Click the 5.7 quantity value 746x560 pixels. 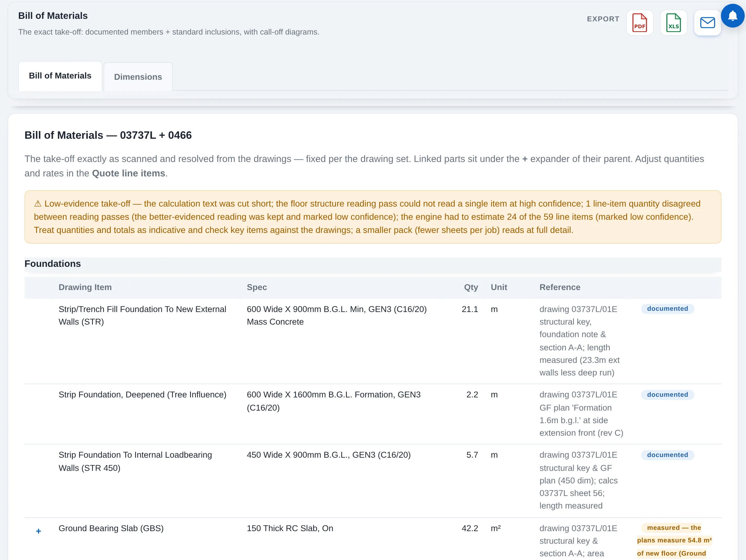point(472,455)
